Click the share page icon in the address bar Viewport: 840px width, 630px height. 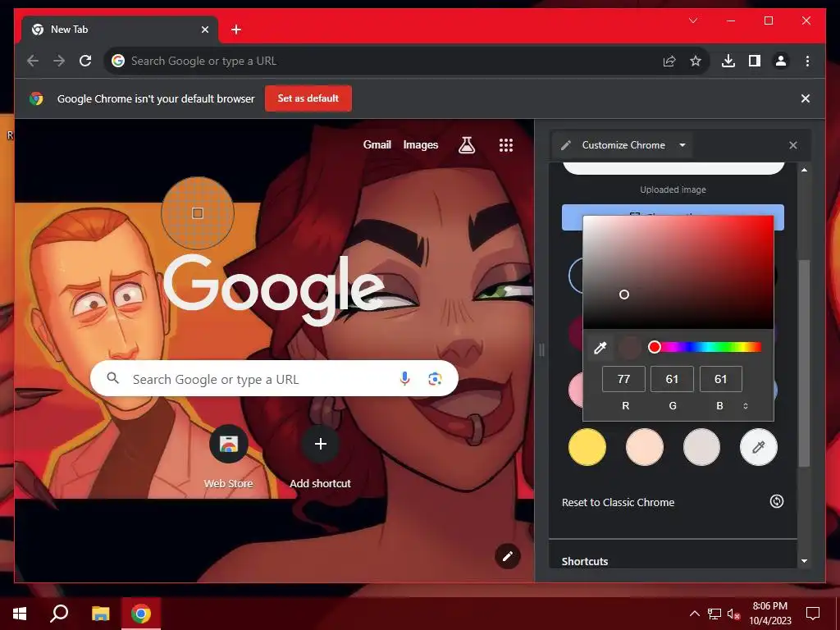click(669, 61)
